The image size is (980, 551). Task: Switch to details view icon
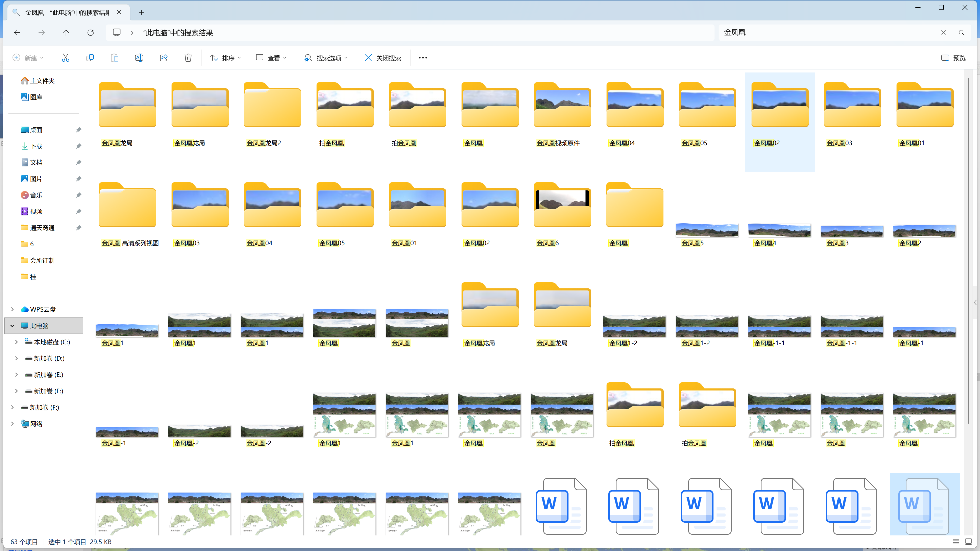click(956, 542)
